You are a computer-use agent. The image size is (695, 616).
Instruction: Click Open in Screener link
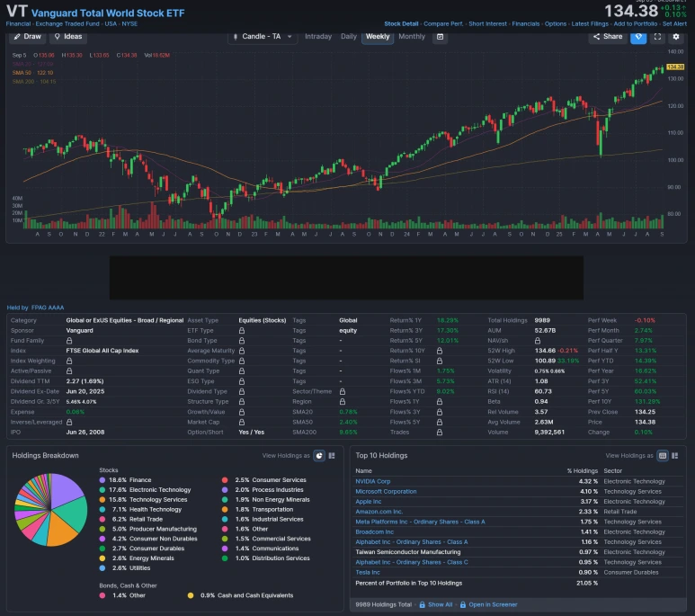(488, 605)
